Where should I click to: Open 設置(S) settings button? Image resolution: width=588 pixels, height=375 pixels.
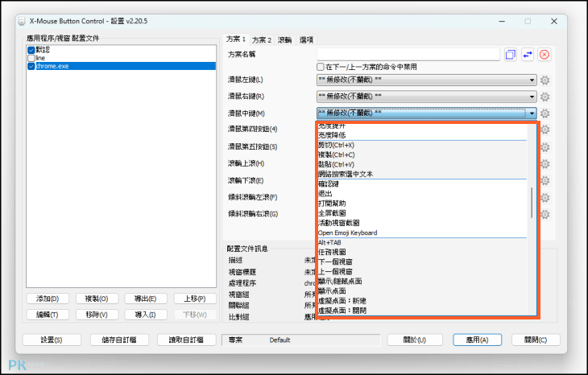(x=52, y=340)
